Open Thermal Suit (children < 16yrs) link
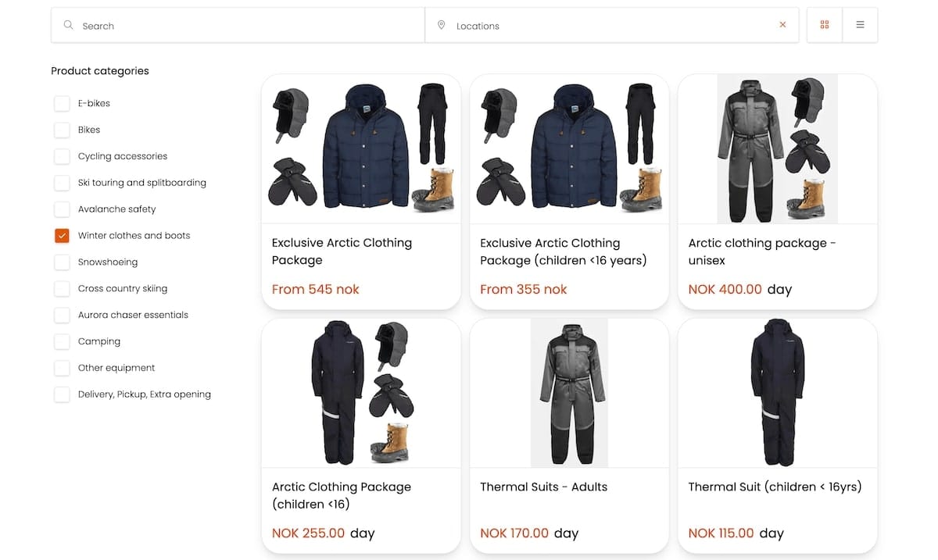Viewport: 938px width, 560px height. 775,487
